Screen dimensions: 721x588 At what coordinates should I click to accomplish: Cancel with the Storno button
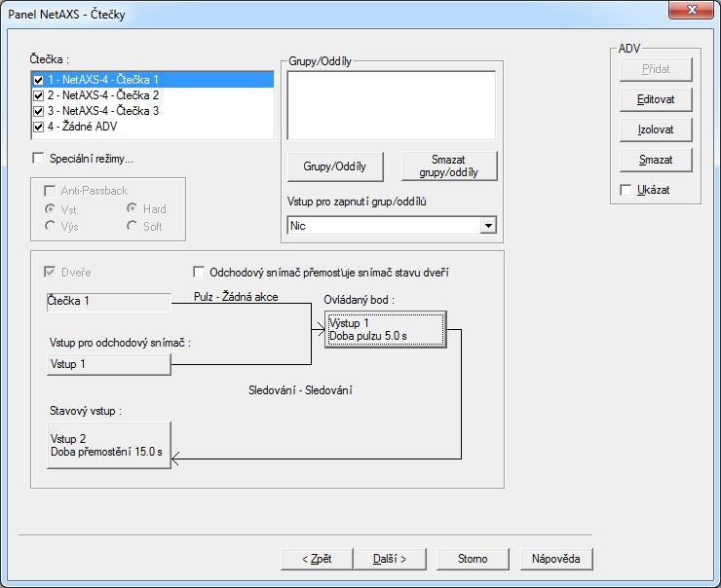point(473,559)
